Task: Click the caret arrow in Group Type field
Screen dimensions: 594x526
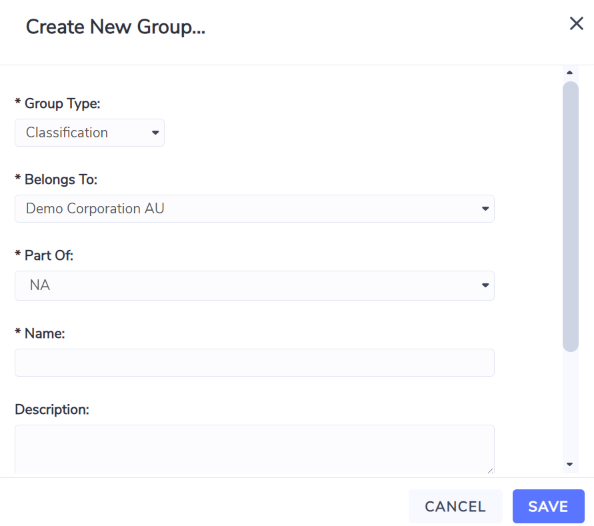Action: (x=155, y=133)
